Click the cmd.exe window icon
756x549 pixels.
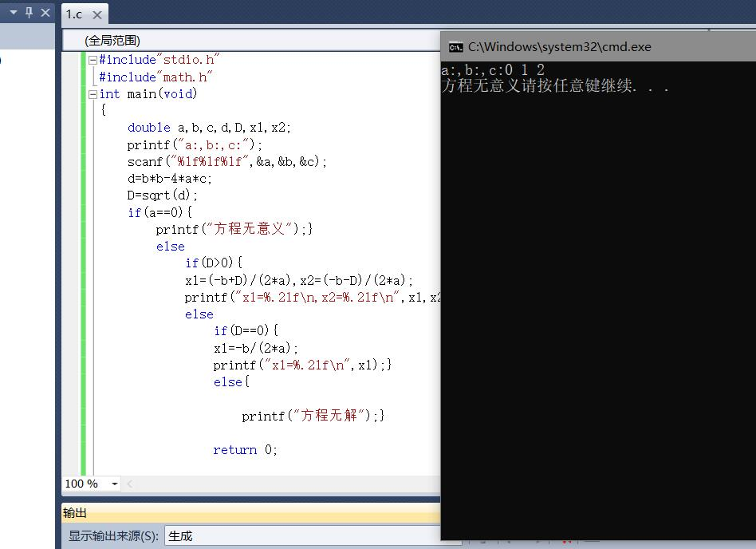pyautogui.click(x=455, y=47)
